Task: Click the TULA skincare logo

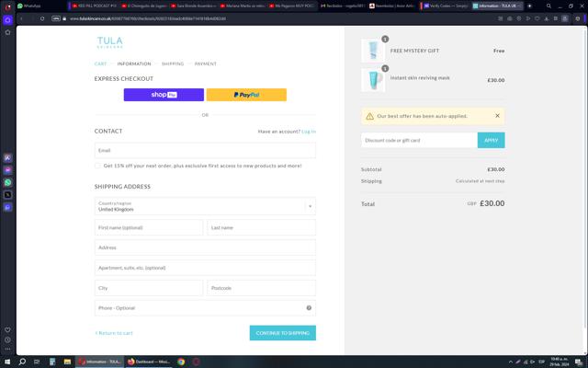Action: pyautogui.click(x=110, y=42)
